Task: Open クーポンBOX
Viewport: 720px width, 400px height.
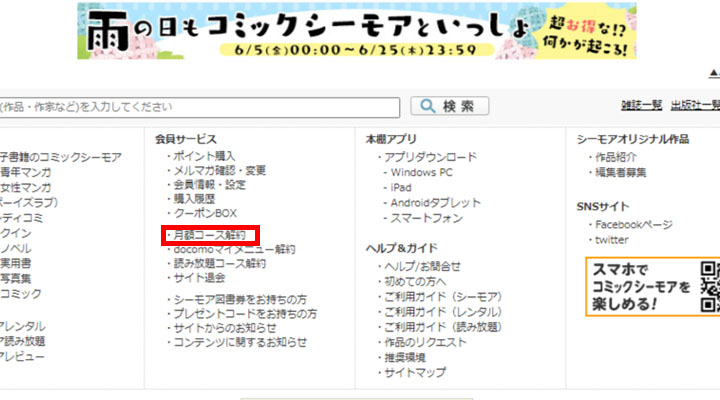Action: tap(205, 213)
